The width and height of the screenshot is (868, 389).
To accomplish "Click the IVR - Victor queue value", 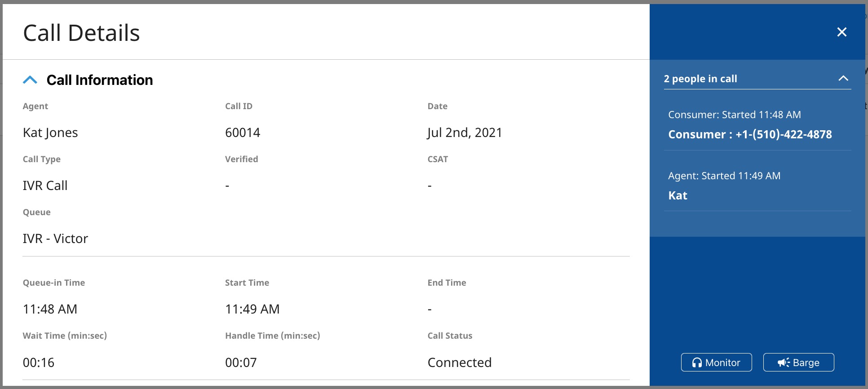I will pyautogui.click(x=55, y=239).
